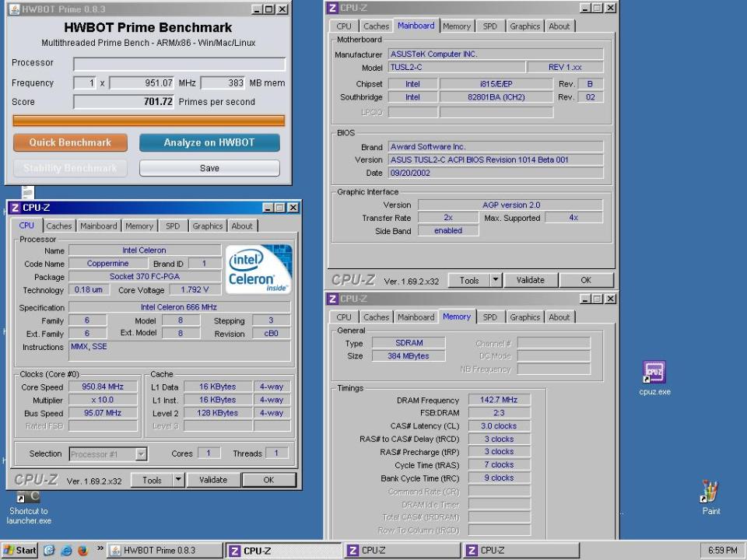Run the Quick Benchmark in HWBOT Prime
Image resolution: width=747 pixels, height=560 pixels.
pyautogui.click(x=70, y=142)
